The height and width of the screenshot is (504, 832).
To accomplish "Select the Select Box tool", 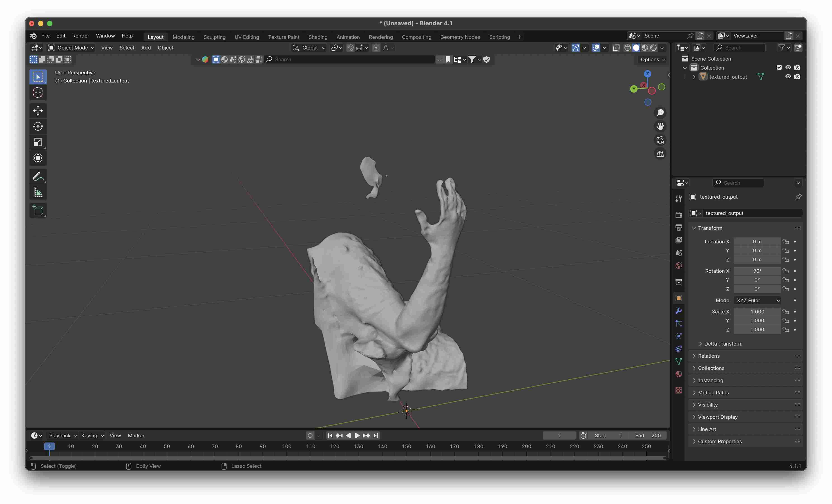I will click(x=38, y=77).
